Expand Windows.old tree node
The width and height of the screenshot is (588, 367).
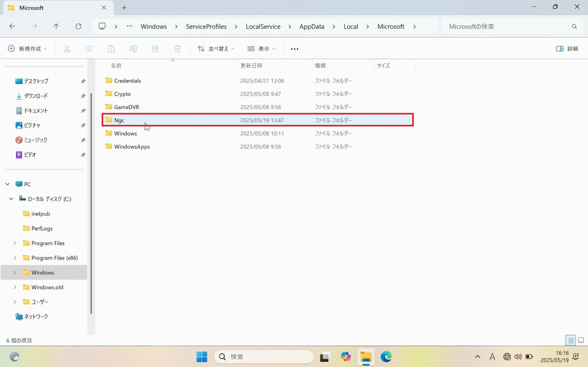(15, 287)
